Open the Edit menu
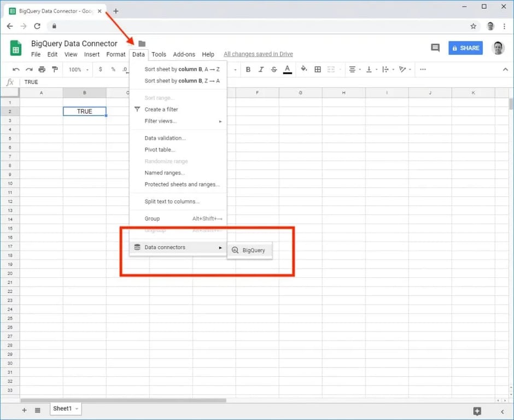514x420 pixels. coord(52,55)
